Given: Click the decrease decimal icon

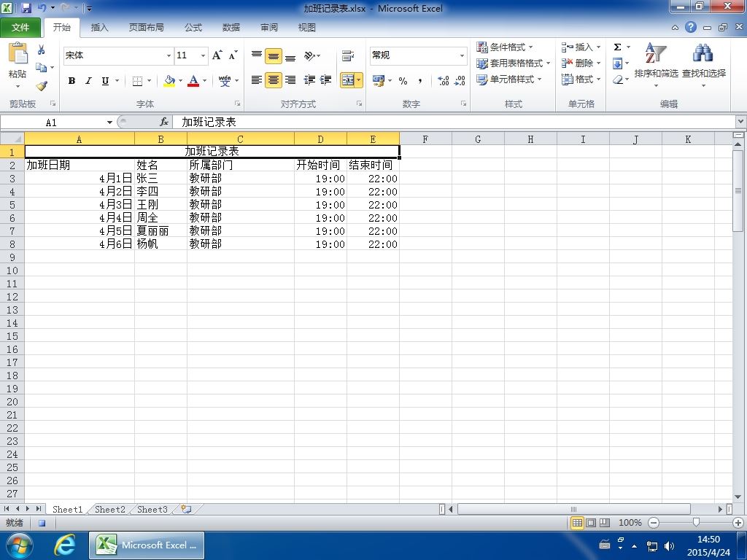Looking at the screenshot, I should [x=460, y=80].
